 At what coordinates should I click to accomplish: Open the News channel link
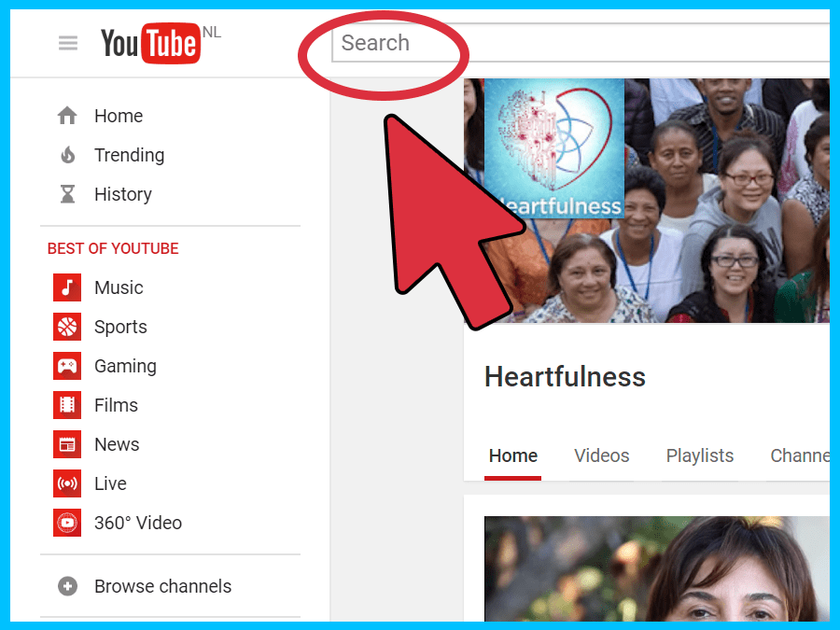[x=117, y=444]
